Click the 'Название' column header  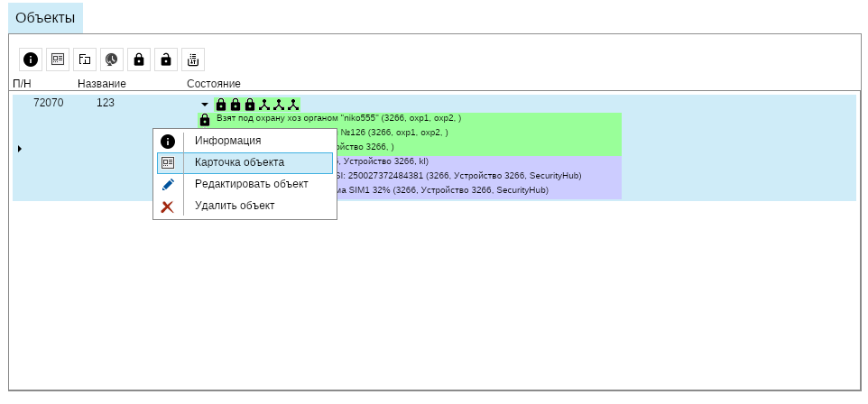click(102, 84)
